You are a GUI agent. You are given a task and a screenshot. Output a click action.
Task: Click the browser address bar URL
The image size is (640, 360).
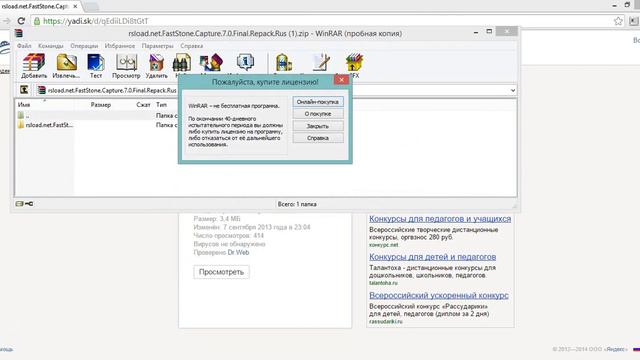point(96,21)
